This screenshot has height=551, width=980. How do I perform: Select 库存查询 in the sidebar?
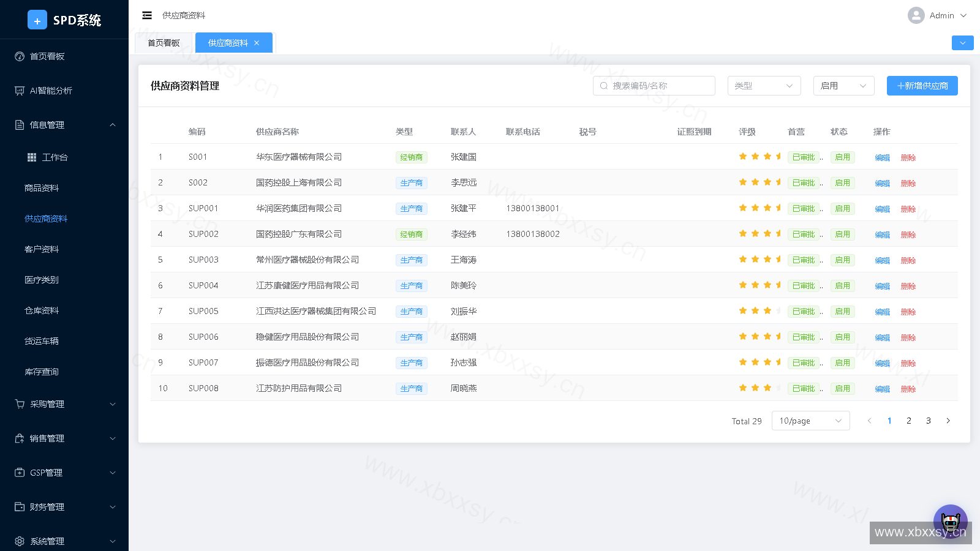click(64, 372)
